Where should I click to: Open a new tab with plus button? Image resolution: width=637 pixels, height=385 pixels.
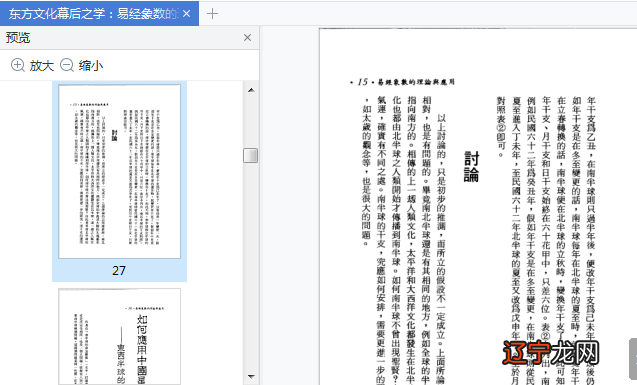[x=212, y=14]
